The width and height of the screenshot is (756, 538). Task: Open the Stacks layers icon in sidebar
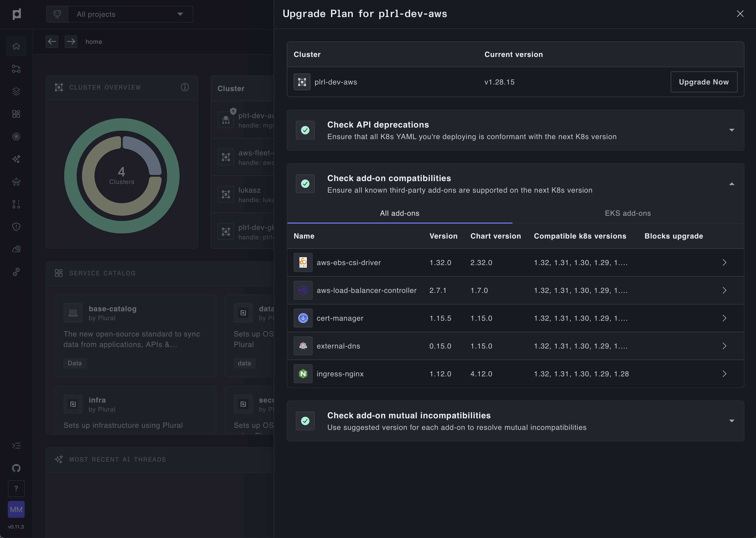coord(16,91)
